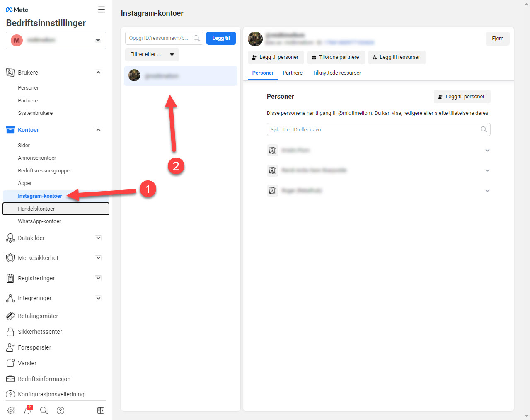Click the Bedriftsinformasjon briefcase icon
530x420 pixels.
(10, 379)
